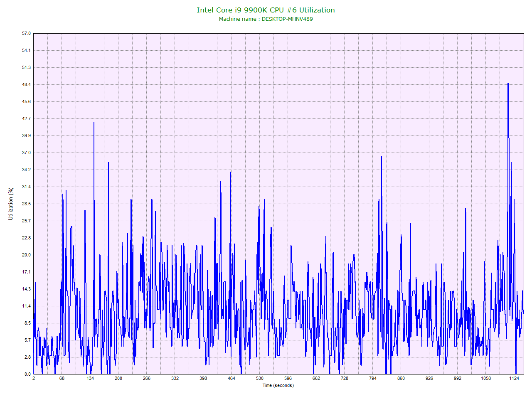Click the 2.8 utilization tick label
Image resolution: width=532 pixels, height=399 pixels.
(x=27, y=357)
